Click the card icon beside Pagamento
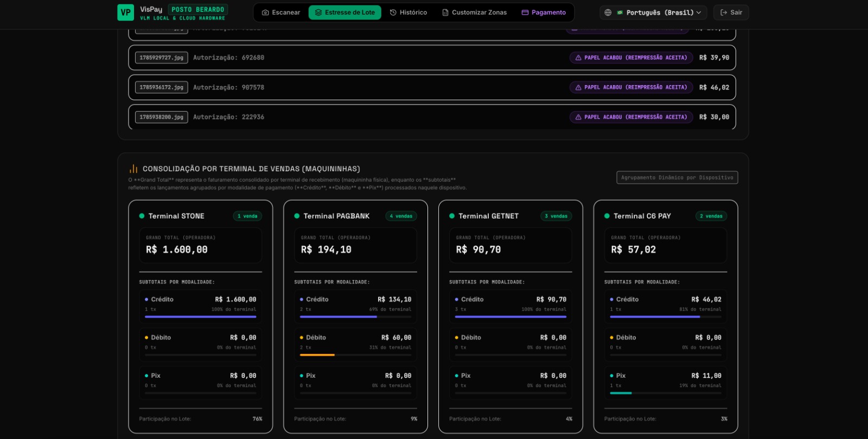Image resolution: width=868 pixels, height=439 pixels. tap(525, 12)
